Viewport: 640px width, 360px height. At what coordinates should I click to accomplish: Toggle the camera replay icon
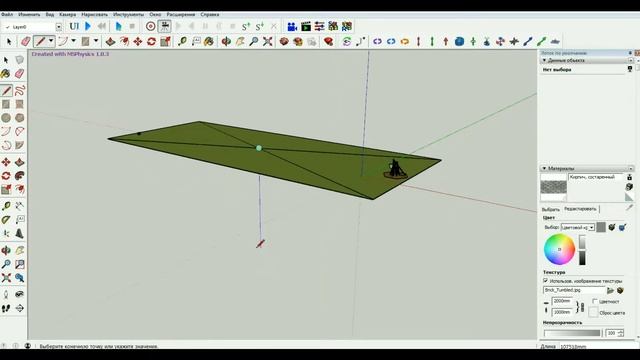[x=164, y=27]
